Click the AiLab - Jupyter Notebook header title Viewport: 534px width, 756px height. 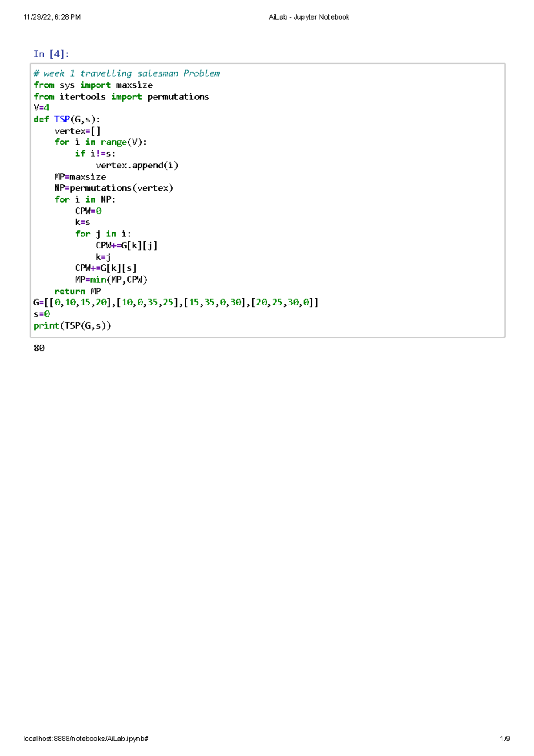point(309,17)
